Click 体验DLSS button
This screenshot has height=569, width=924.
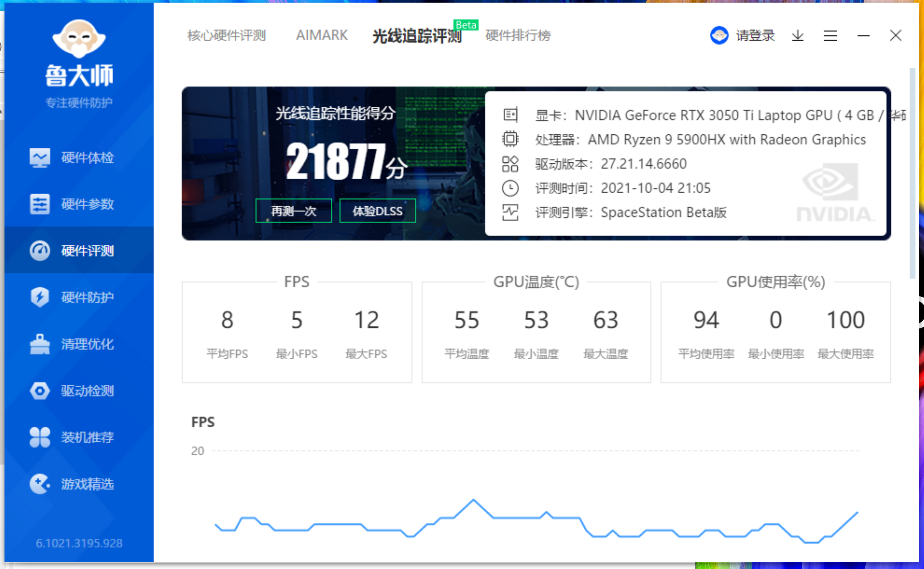(x=378, y=211)
